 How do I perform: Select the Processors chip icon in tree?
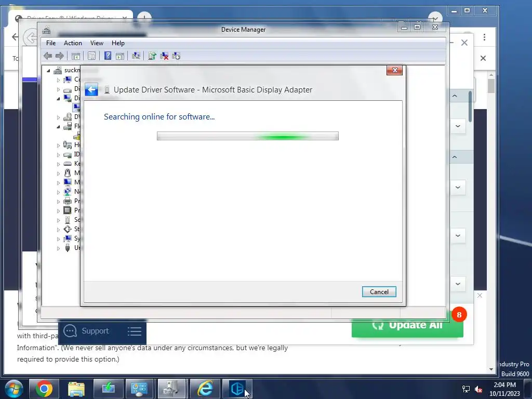[68, 210]
